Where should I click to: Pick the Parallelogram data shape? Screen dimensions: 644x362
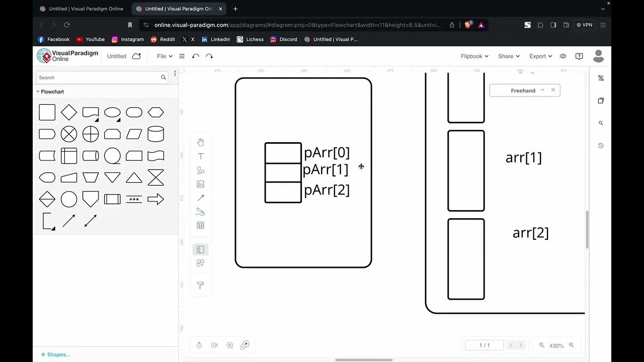click(x=134, y=134)
